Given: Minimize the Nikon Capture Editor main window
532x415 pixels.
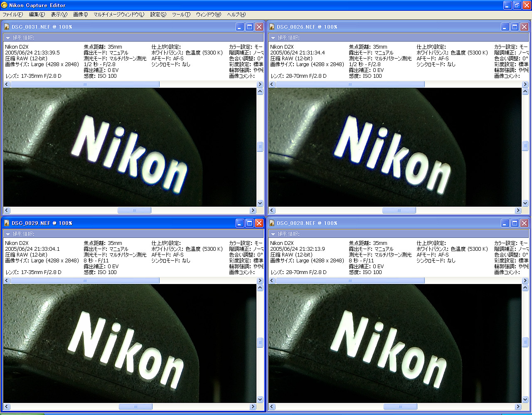Looking at the screenshot, I should (x=507, y=5).
